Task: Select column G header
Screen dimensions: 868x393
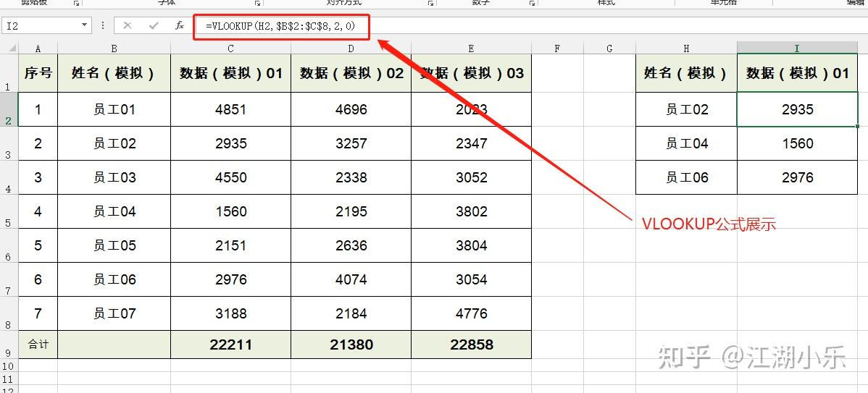Action: (x=609, y=48)
